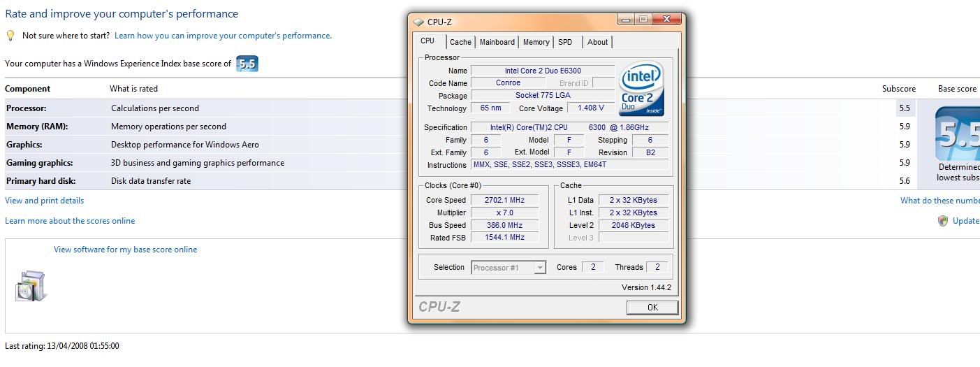Open Learn more about the scores online

click(x=70, y=221)
